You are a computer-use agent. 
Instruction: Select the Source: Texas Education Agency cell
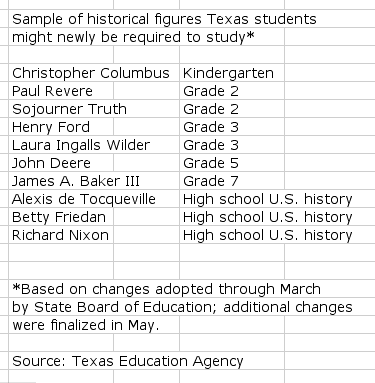(61, 361)
